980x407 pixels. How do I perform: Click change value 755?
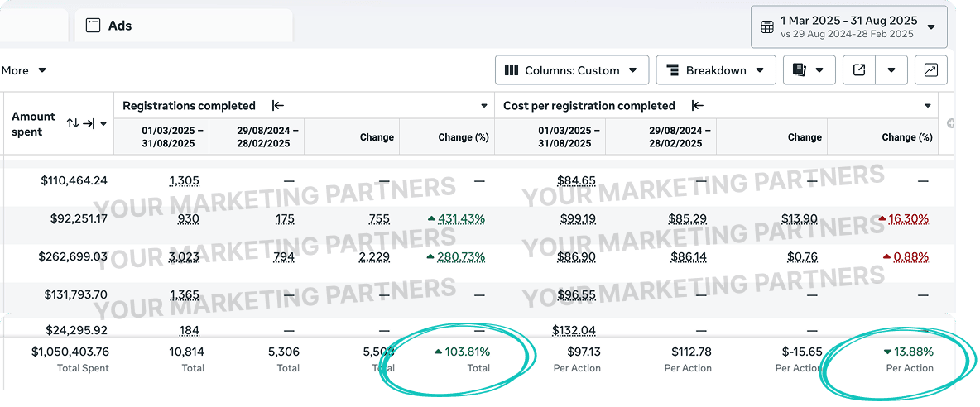coord(379,219)
